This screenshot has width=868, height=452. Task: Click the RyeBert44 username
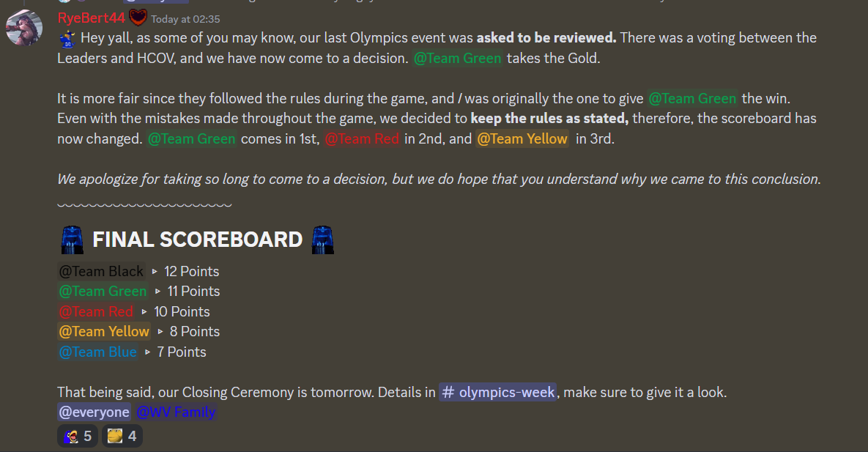pos(91,18)
